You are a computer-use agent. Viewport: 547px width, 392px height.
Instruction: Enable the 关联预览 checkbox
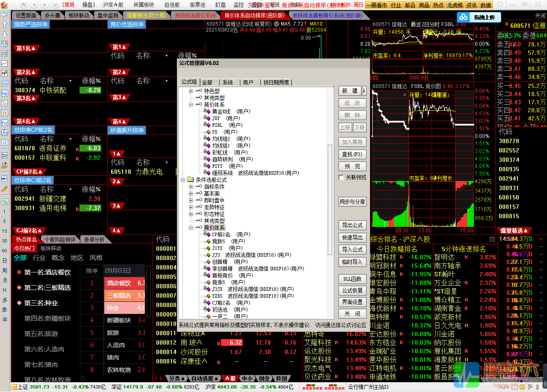341,177
